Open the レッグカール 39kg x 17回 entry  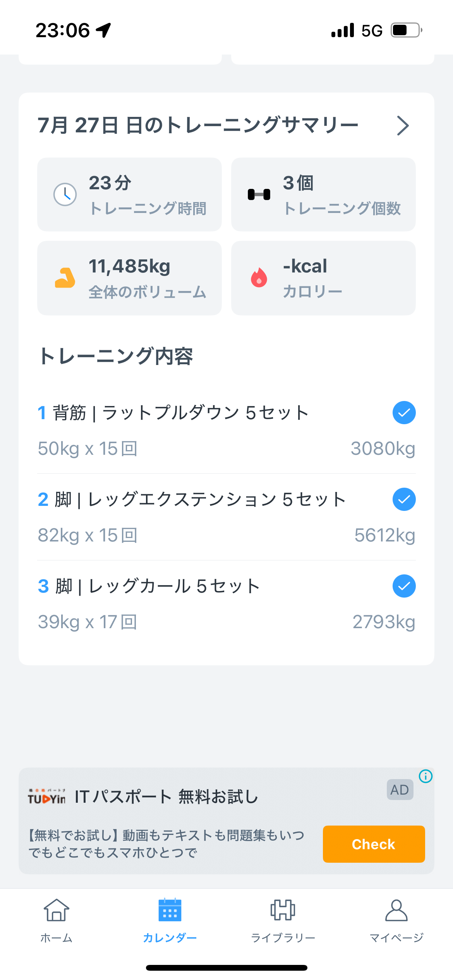point(88,622)
